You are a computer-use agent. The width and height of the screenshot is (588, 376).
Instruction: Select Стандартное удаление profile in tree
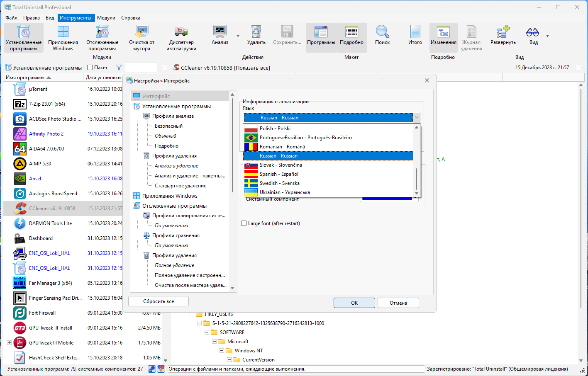pyautogui.click(x=181, y=186)
